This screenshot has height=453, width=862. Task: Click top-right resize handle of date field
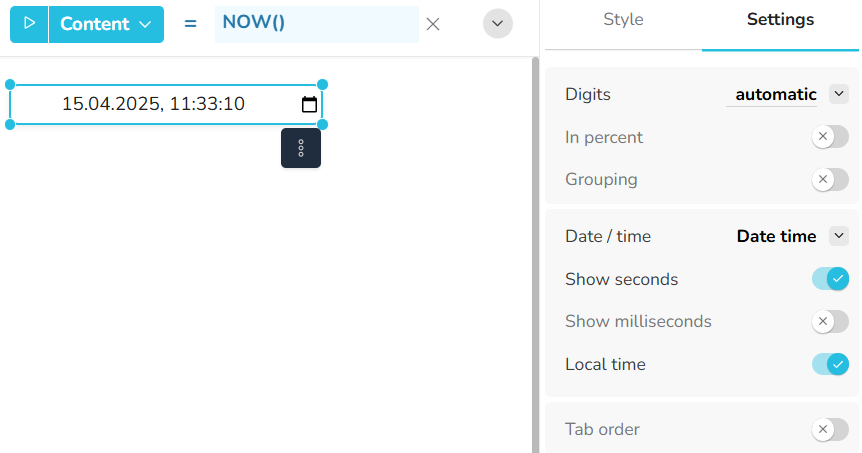(x=322, y=85)
